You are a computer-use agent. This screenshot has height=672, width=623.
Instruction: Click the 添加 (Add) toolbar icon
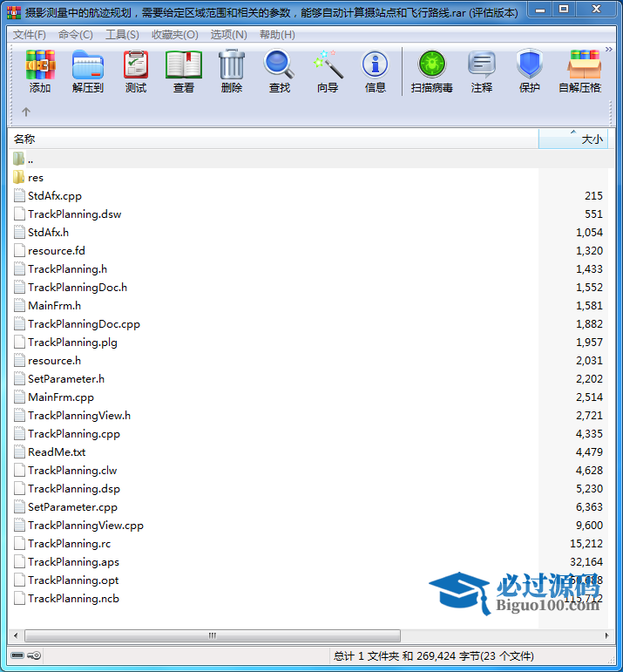tap(40, 71)
